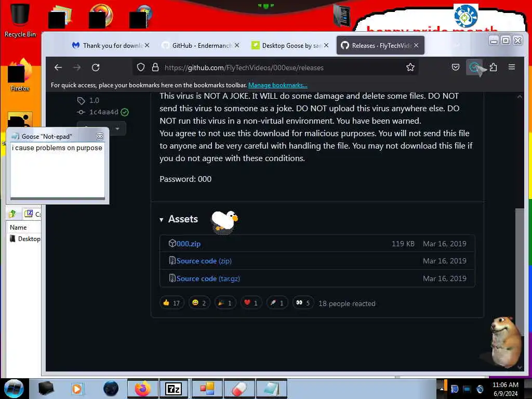Open the desktop icon with blue target

[466, 16]
